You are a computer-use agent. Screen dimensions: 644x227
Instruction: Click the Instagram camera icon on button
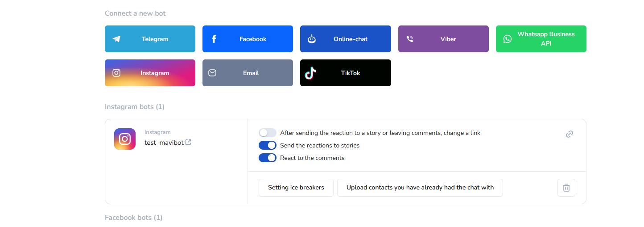pyautogui.click(x=116, y=73)
